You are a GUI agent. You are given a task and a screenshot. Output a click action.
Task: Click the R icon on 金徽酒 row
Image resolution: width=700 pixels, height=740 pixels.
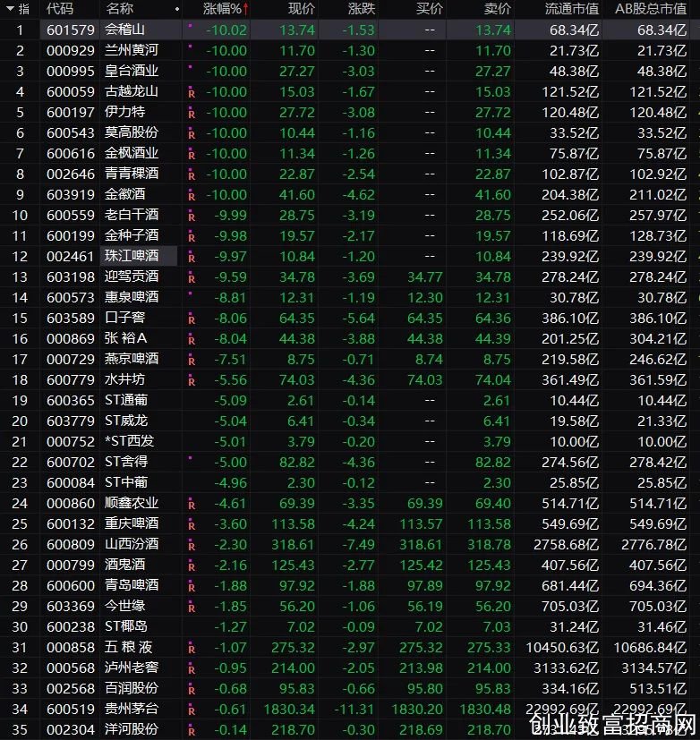[192, 196]
